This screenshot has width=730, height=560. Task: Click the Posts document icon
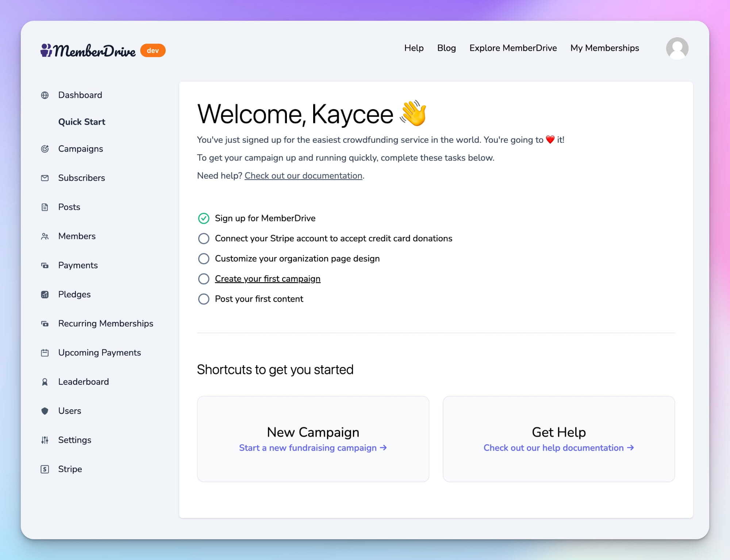(x=45, y=207)
